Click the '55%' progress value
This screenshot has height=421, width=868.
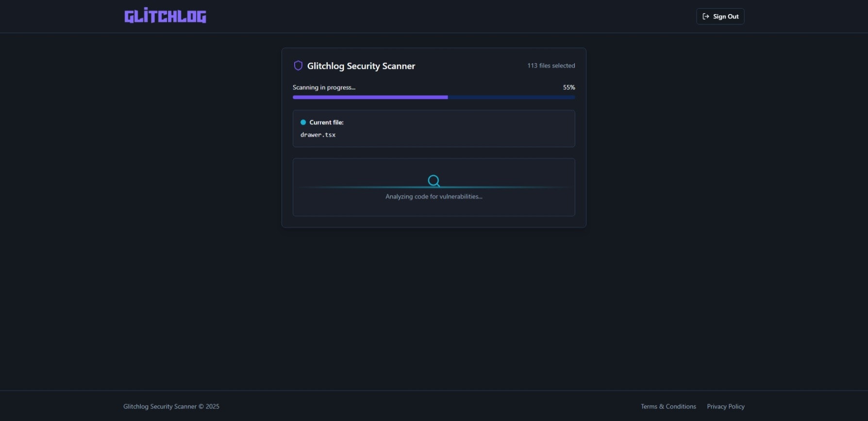click(x=569, y=87)
